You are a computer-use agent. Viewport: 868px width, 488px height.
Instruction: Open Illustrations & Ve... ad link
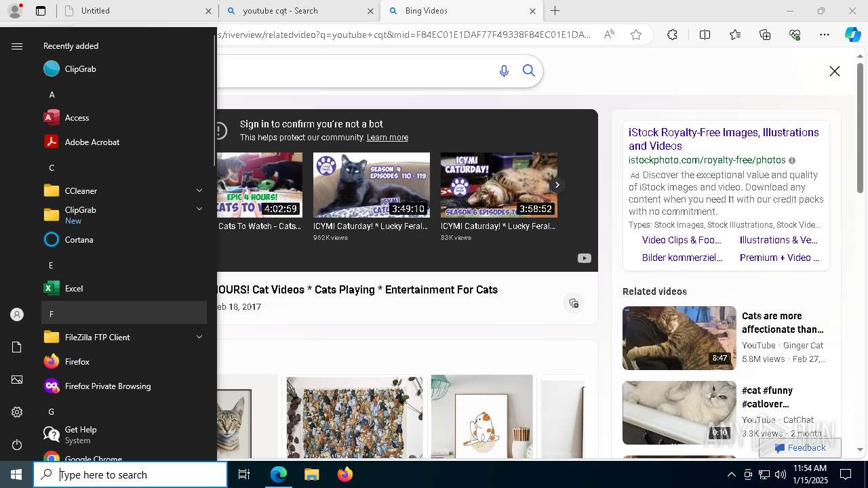[778, 240]
